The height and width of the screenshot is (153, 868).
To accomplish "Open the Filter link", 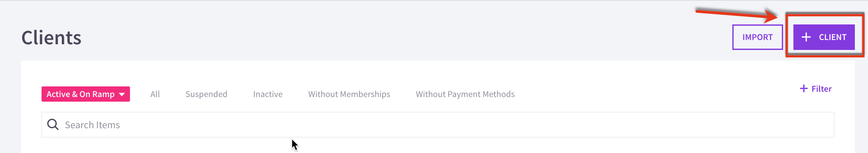I will 815,89.
